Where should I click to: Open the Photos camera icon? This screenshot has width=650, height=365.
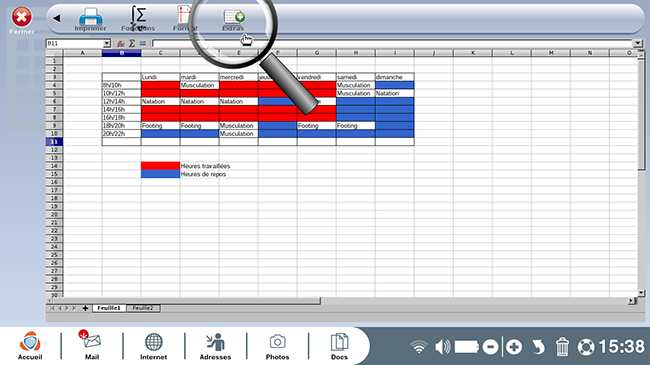[x=277, y=346]
